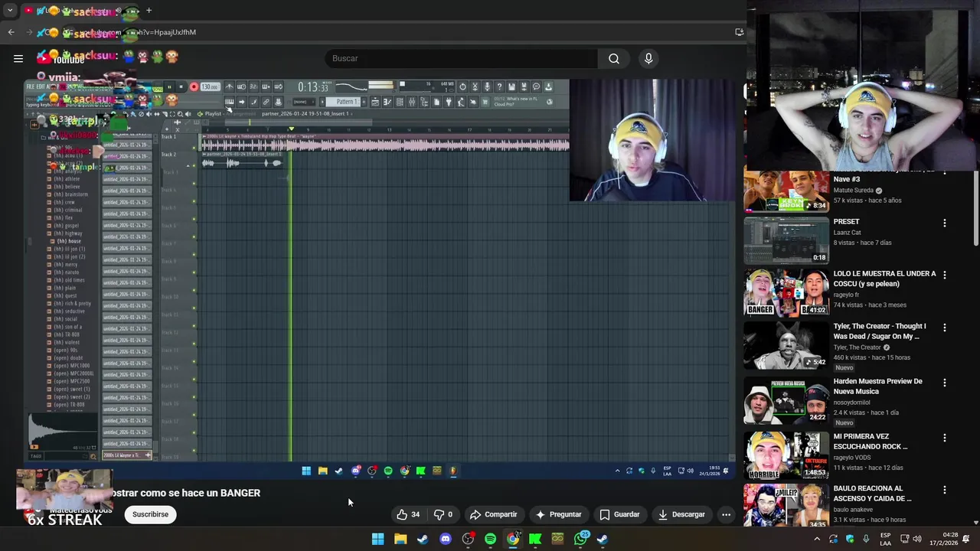Click the pause button in FL Studio
980x551 pixels.
169,86
